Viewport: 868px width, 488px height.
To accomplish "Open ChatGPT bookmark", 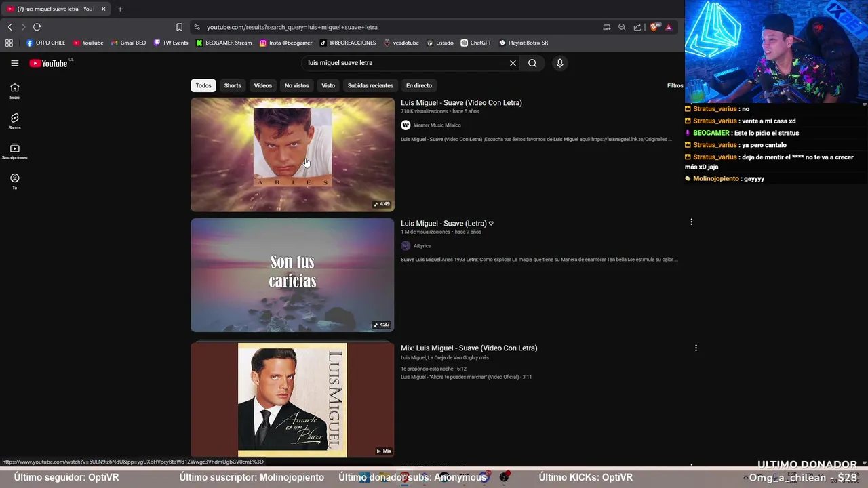I will click(475, 43).
